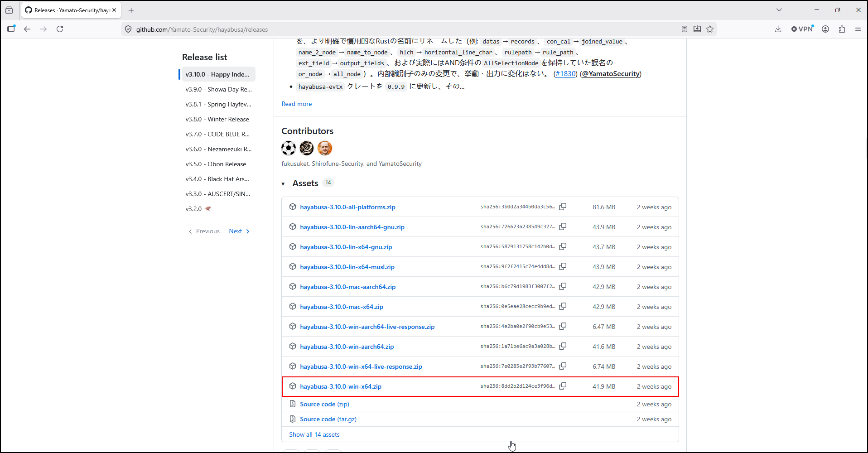
Task: Copy sha256 hash for lin-aarch64-gnu.zip
Action: (563, 226)
